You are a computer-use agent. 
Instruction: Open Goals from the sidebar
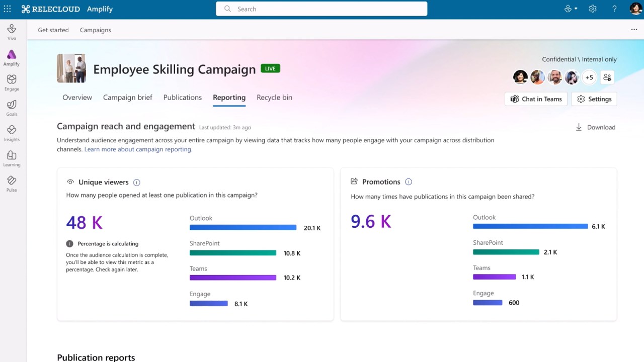tap(12, 108)
